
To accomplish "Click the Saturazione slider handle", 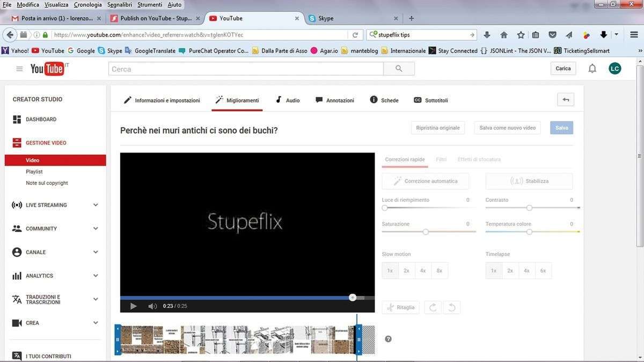I will [426, 232].
